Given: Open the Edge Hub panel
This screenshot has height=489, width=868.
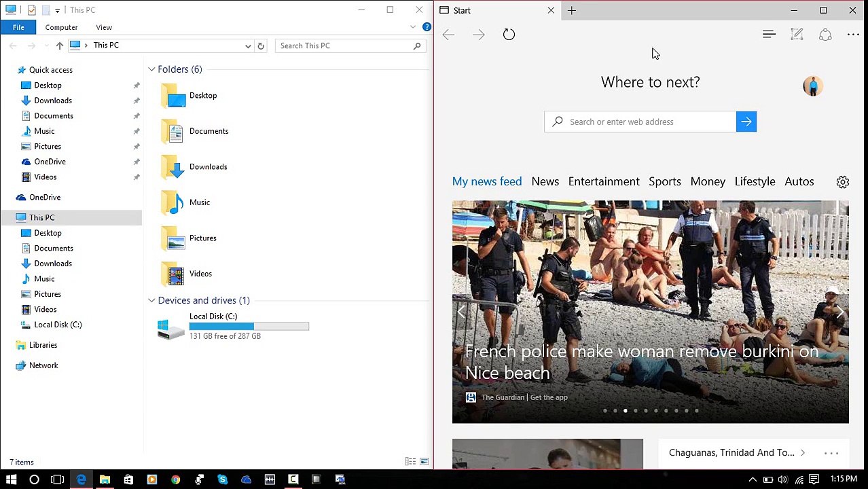Looking at the screenshot, I should 769,35.
